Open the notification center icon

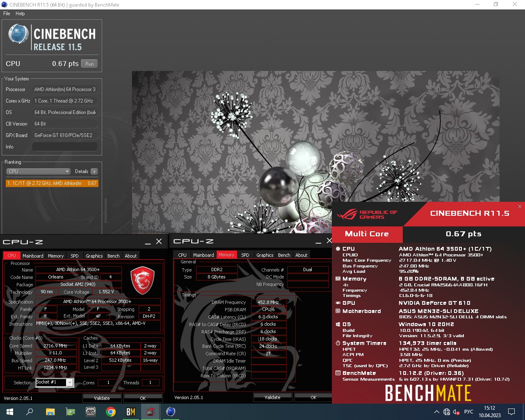(x=511, y=412)
